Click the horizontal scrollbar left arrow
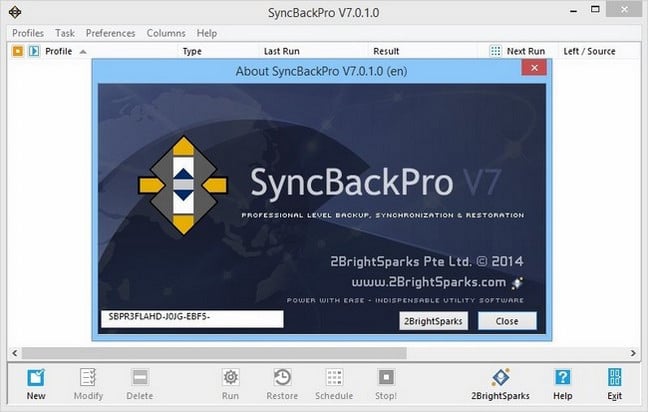The width and height of the screenshot is (648, 412). [x=15, y=353]
